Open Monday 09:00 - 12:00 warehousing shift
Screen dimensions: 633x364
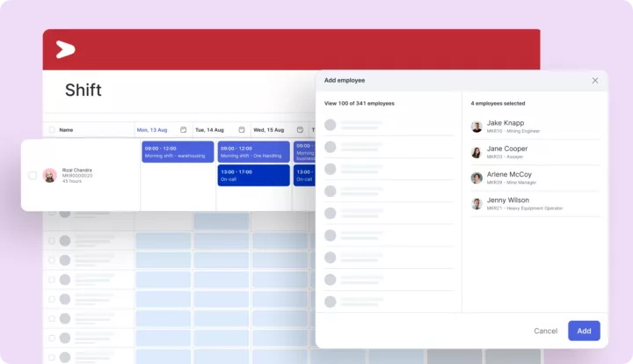coord(177,152)
